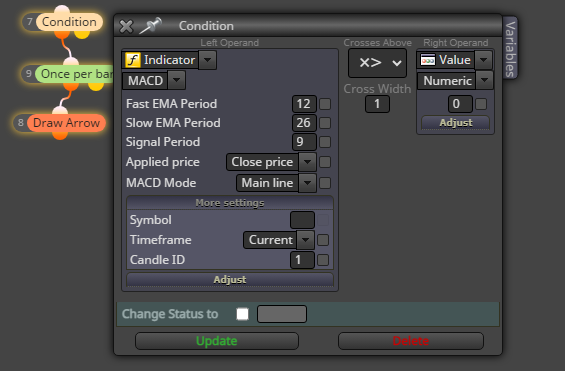The width and height of the screenshot is (565, 371).
Task: Toggle the Candle ID checkbox
Action: [323, 260]
